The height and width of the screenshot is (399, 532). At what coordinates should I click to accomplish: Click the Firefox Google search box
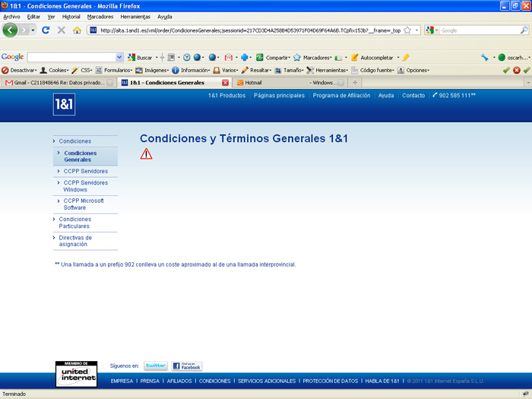pos(480,30)
